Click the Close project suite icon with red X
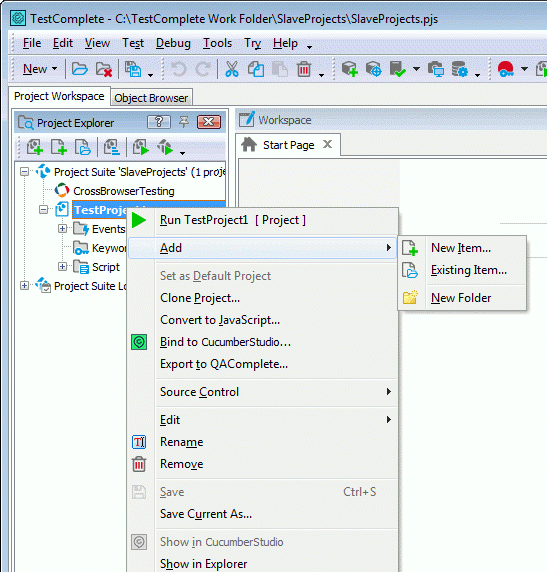Screen dimensions: 547x572 (x=103, y=69)
